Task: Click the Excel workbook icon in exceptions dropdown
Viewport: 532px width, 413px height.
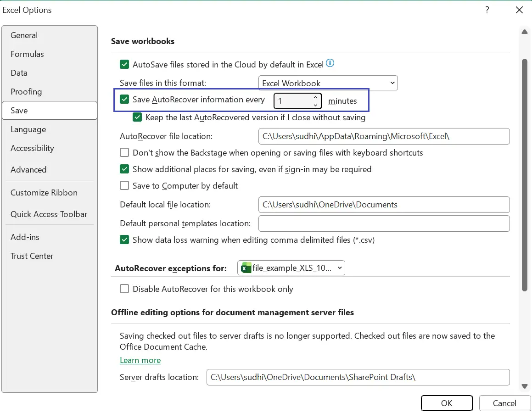Action: (245, 268)
